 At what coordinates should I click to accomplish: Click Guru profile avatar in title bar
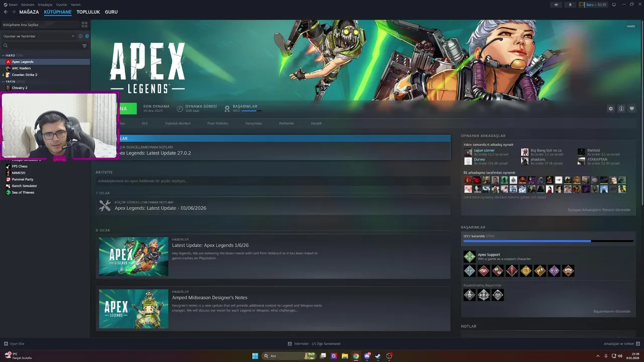click(582, 5)
